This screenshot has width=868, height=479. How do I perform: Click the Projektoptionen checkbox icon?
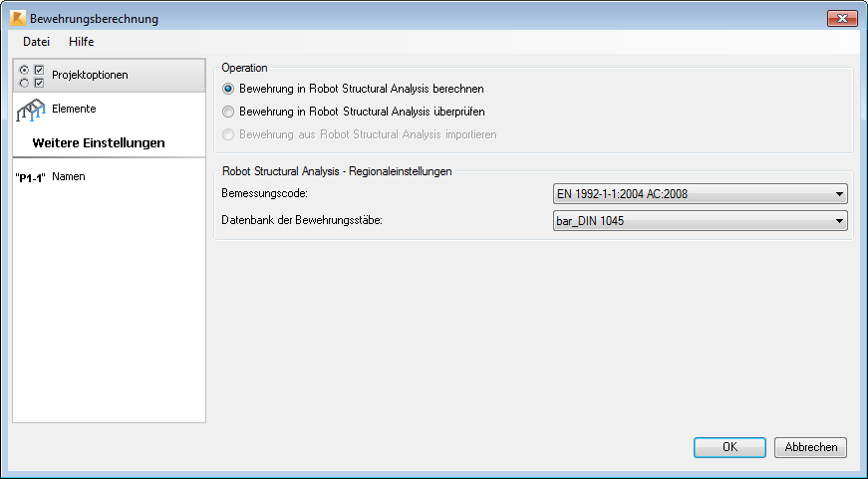[32, 77]
